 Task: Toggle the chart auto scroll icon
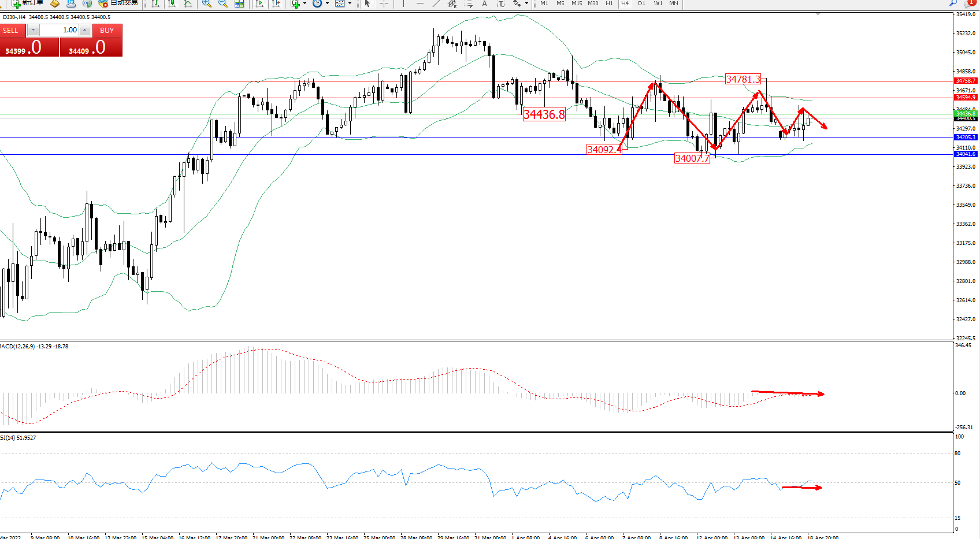259,3
